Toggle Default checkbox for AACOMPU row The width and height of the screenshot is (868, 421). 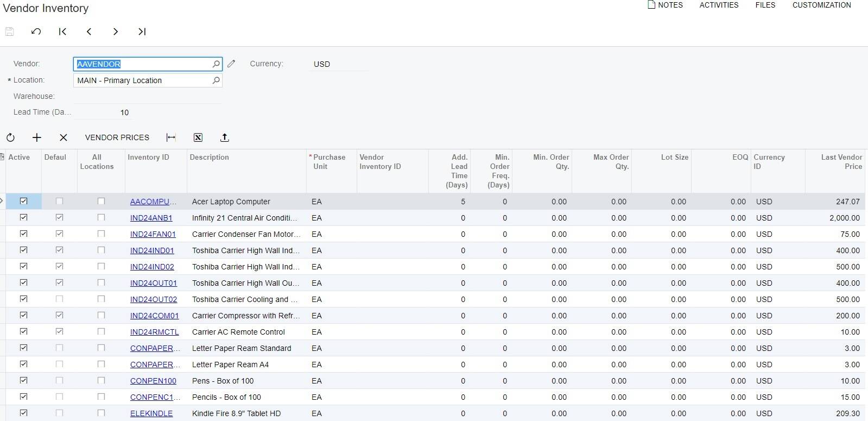coord(59,201)
